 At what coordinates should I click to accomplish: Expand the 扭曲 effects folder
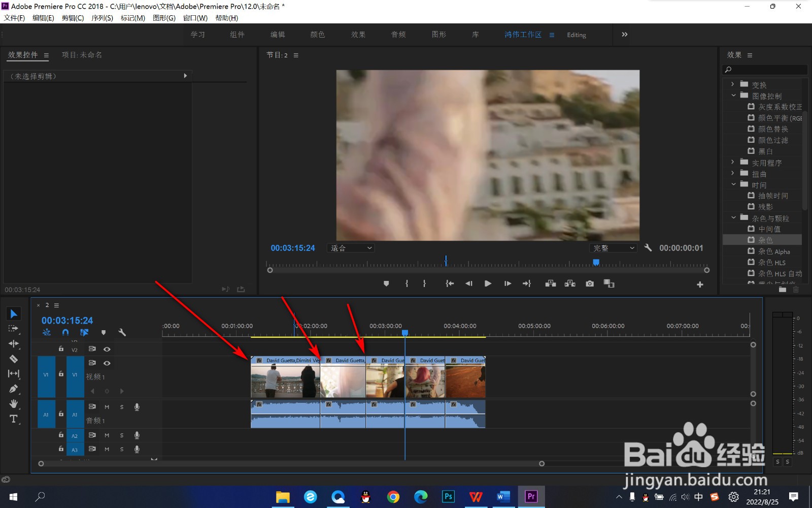point(733,173)
